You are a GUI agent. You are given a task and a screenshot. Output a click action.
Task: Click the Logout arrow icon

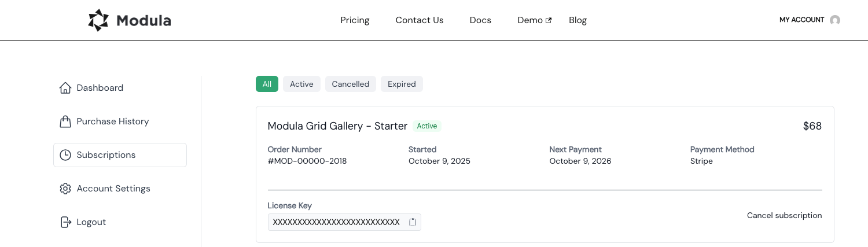(x=65, y=222)
